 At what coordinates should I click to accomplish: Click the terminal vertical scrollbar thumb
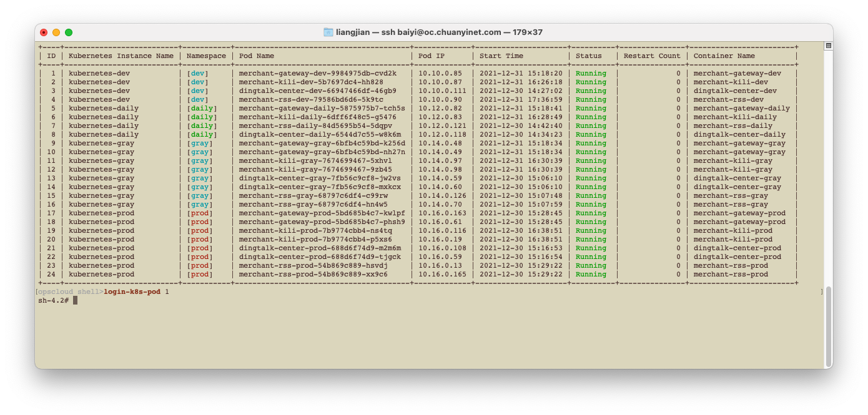point(829,326)
